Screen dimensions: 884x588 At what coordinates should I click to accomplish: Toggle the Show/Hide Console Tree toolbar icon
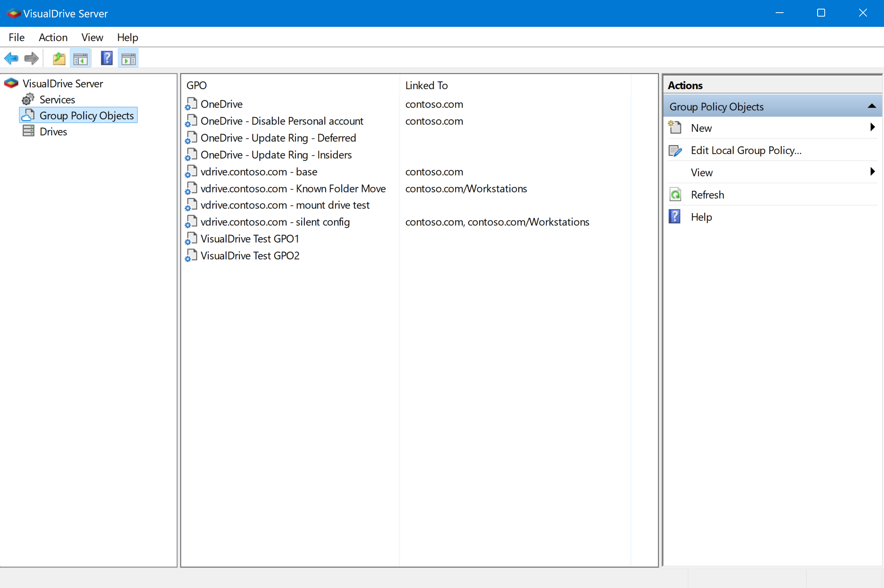[x=81, y=59]
